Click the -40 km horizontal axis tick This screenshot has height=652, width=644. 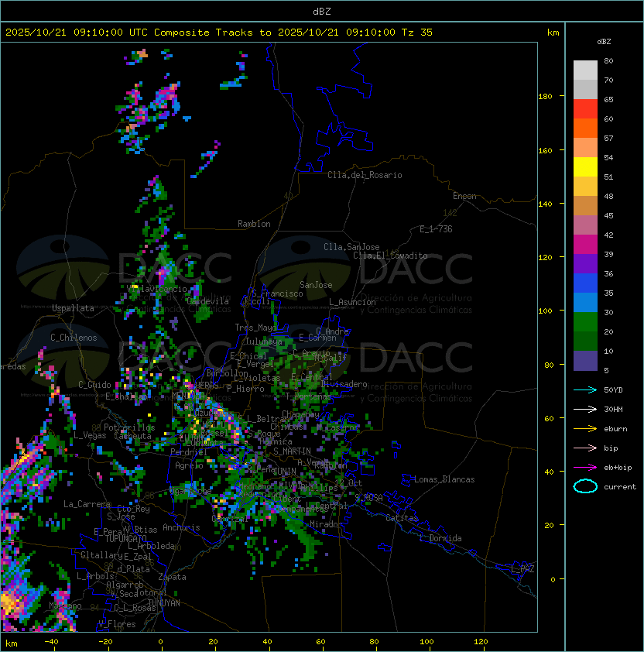coord(51,642)
